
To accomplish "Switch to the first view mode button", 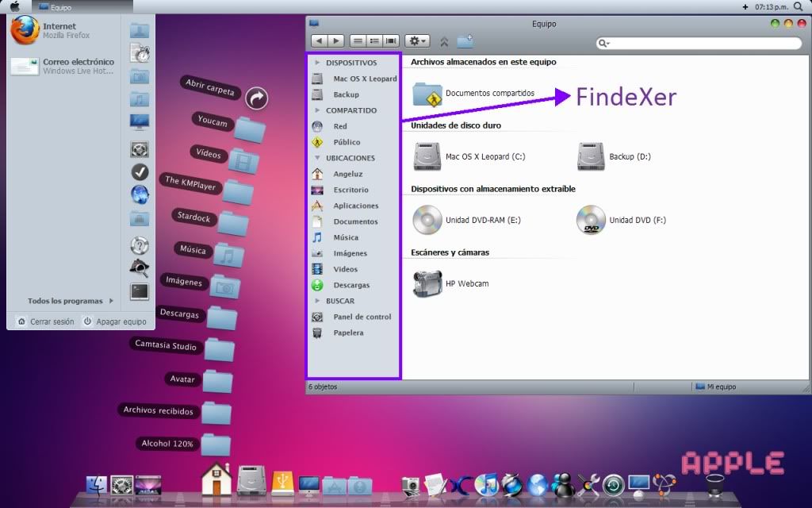I will coord(358,41).
